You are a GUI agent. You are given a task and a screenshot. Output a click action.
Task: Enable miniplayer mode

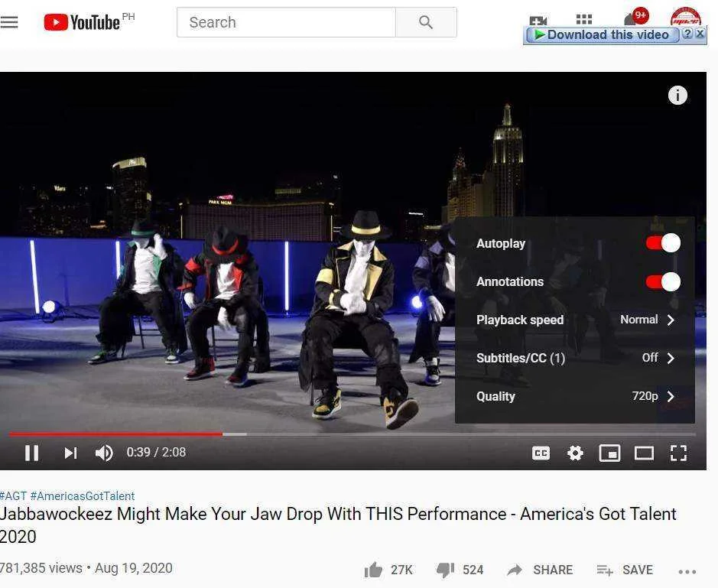tap(609, 453)
